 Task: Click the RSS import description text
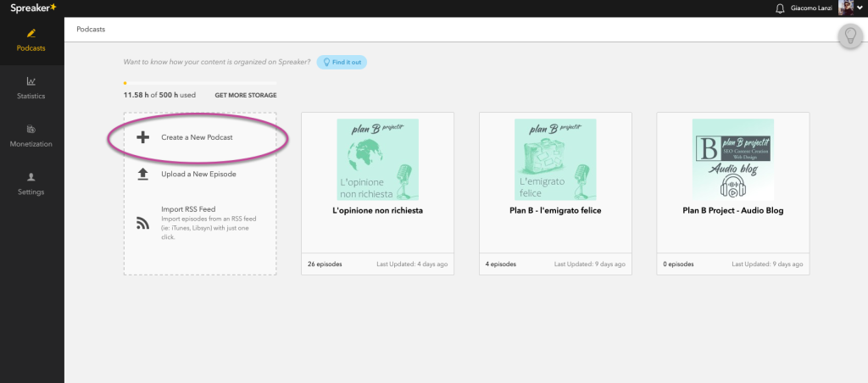tap(209, 227)
